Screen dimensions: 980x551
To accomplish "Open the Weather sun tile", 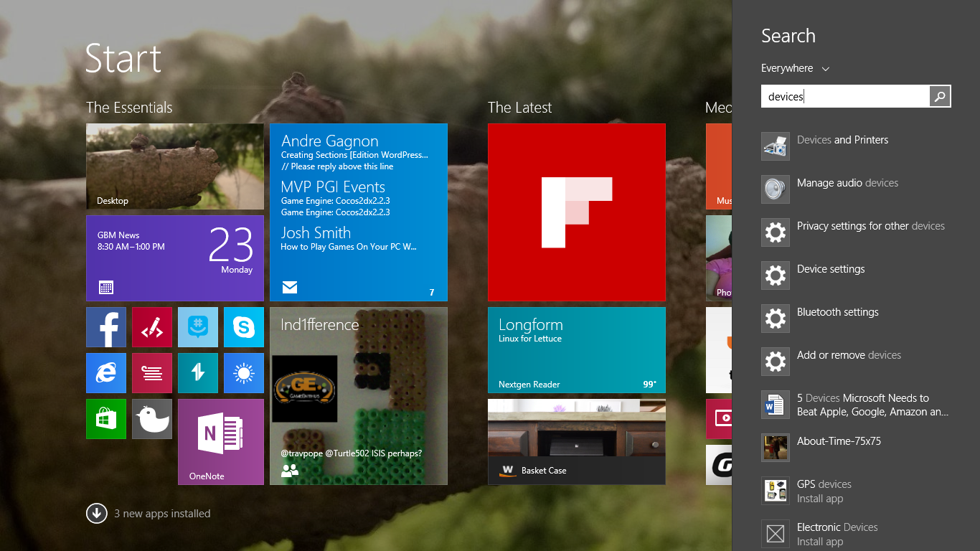I will pos(244,373).
